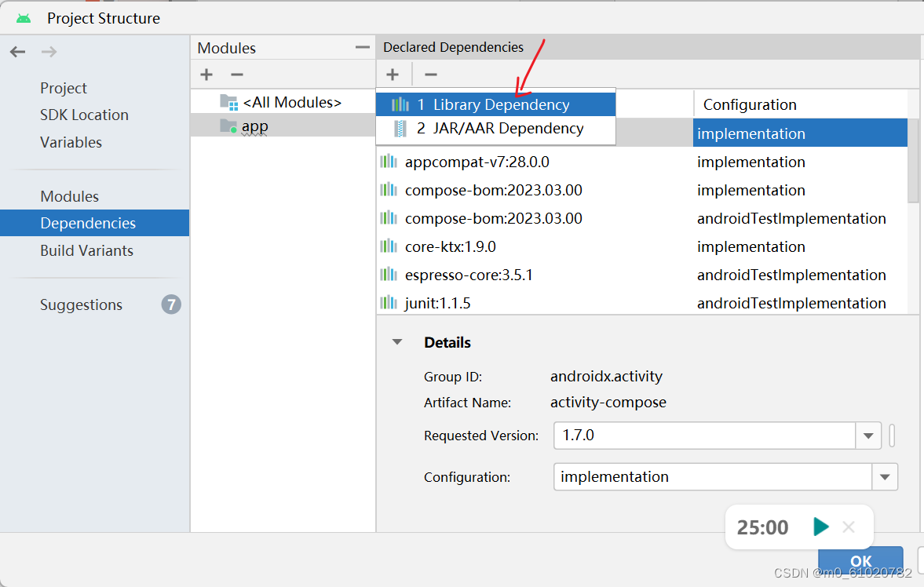Click the add module plus icon
The width and height of the screenshot is (924, 587).
click(206, 74)
